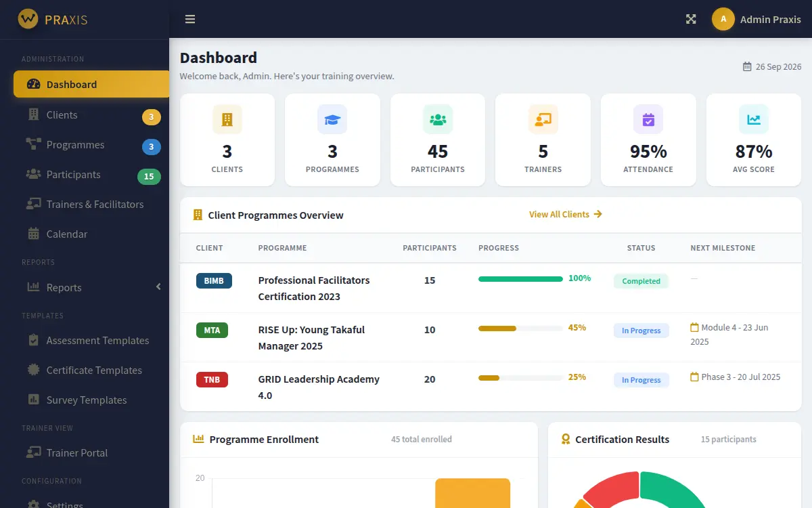The height and width of the screenshot is (508, 812).
Task: Open View All Clients link
Action: coord(566,214)
